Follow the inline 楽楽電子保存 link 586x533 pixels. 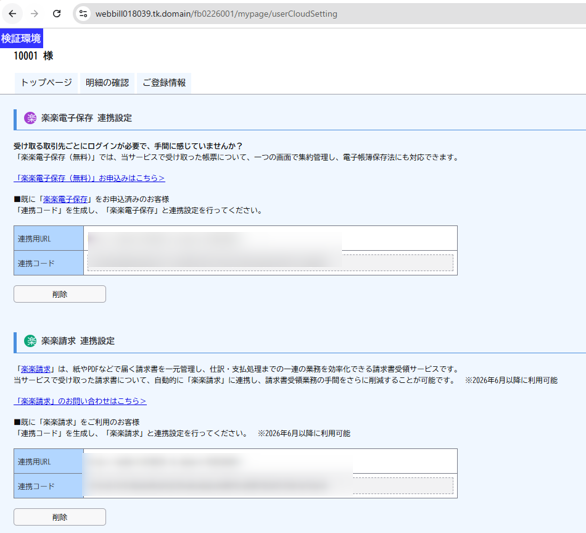tap(65, 199)
